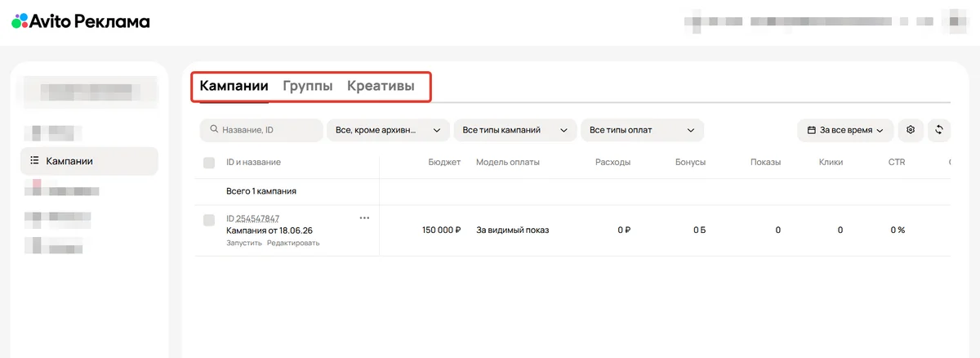Click the 0 % CTR value
This screenshot has width=980, height=358.
[897, 230]
